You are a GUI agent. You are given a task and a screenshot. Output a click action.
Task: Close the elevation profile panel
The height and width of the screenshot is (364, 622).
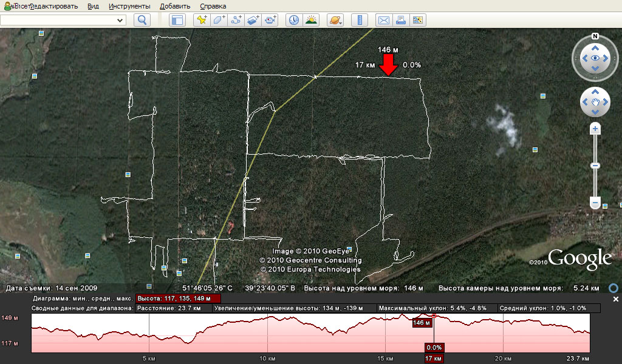[615, 299]
